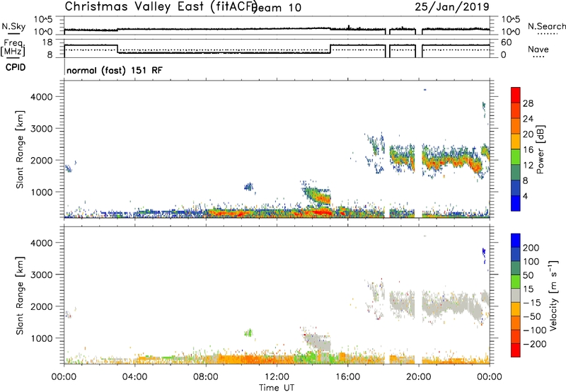Click the '4000' tick in power panel

pos(41,97)
